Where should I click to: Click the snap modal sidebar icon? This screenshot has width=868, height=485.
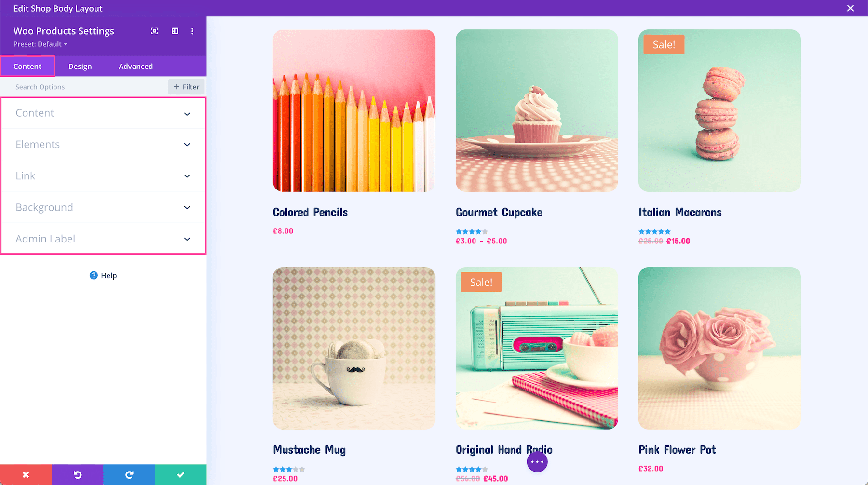tap(175, 31)
